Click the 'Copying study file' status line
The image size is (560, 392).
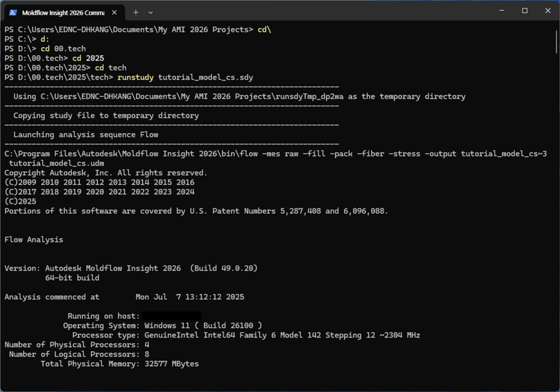click(106, 115)
